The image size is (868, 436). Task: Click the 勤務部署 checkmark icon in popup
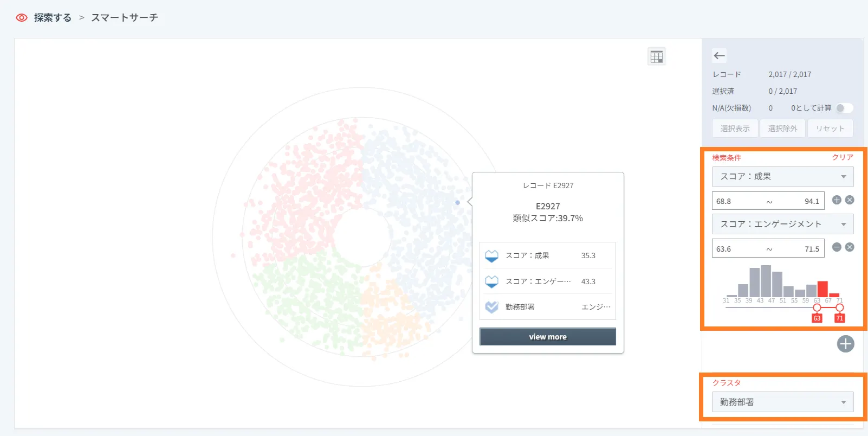point(491,307)
